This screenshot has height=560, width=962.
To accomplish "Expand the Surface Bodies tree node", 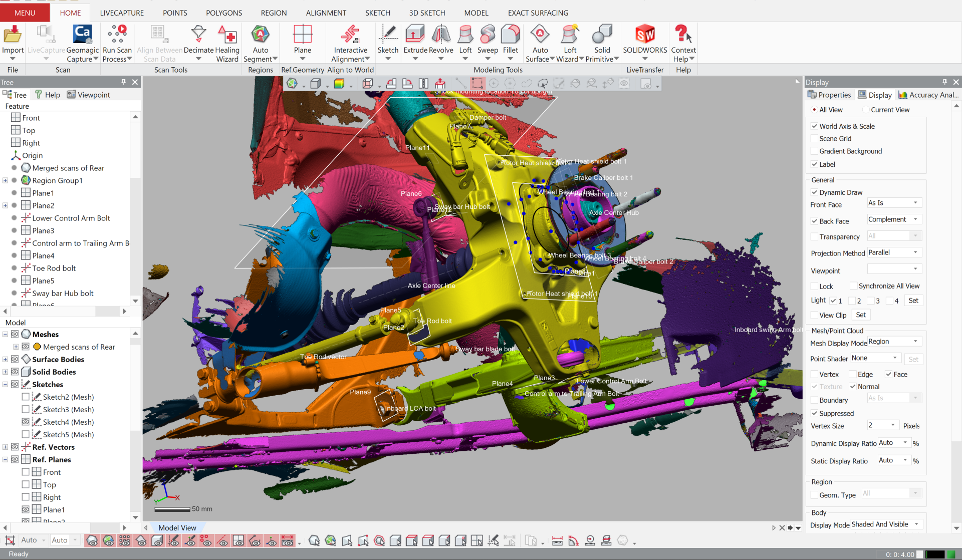I will point(5,359).
